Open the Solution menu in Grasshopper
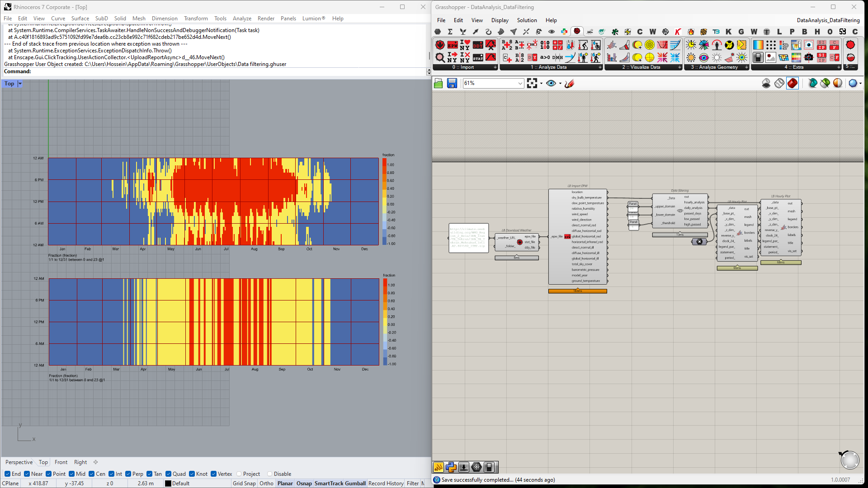The width and height of the screenshot is (868, 488). click(527, 20)
